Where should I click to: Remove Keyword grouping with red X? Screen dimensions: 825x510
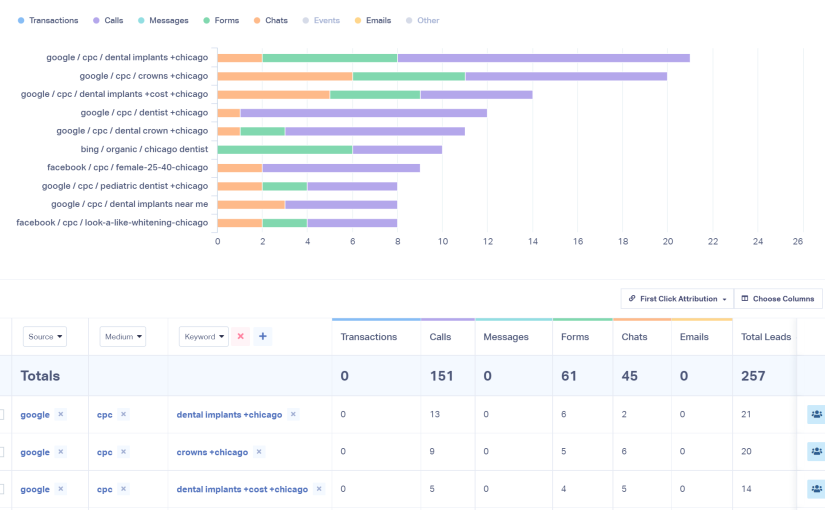(240, 336)
